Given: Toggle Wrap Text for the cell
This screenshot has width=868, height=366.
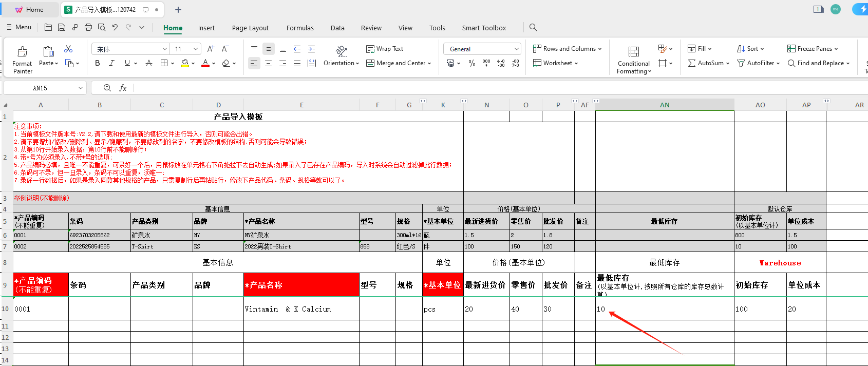Looking at the screenshot, I should click(385, 49).
